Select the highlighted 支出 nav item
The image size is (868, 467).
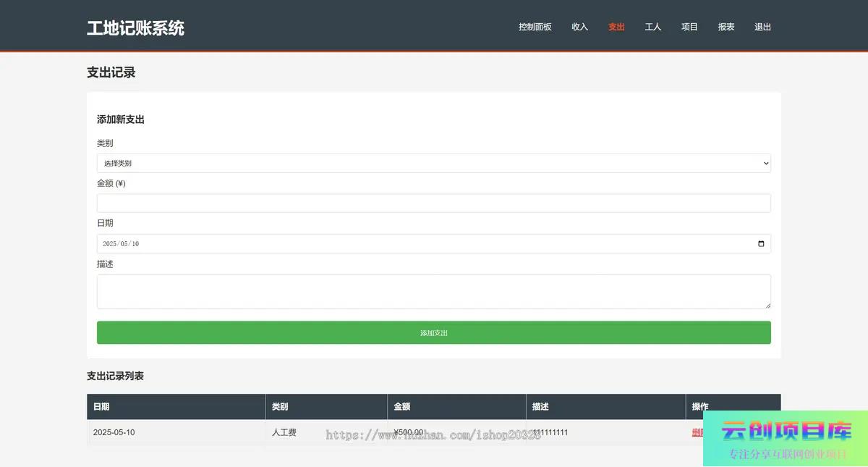coord(616,27)
